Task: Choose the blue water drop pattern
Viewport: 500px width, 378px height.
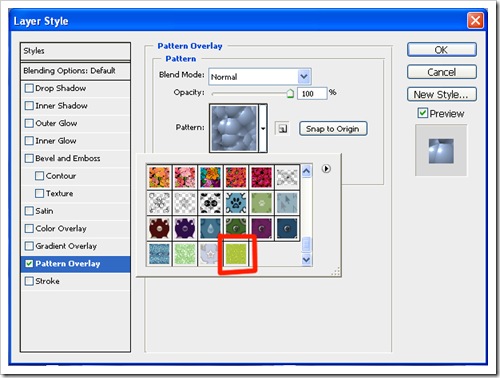Action: (x=211, y=228)
